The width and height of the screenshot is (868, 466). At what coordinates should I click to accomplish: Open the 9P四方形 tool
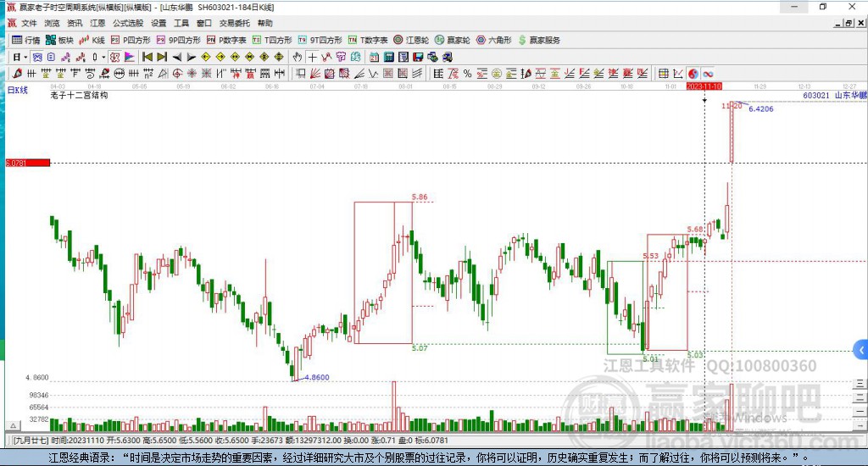pos(179,40)
